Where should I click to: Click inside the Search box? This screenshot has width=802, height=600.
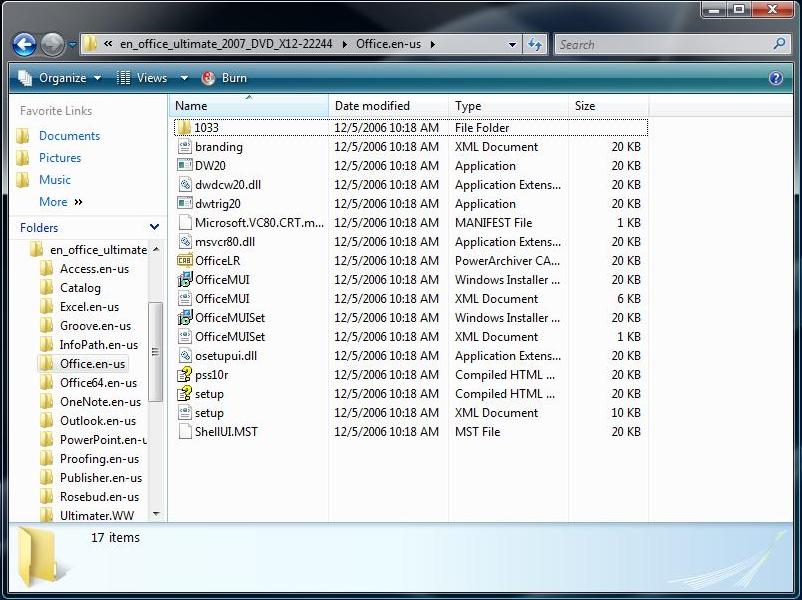[x=663, y=45]
